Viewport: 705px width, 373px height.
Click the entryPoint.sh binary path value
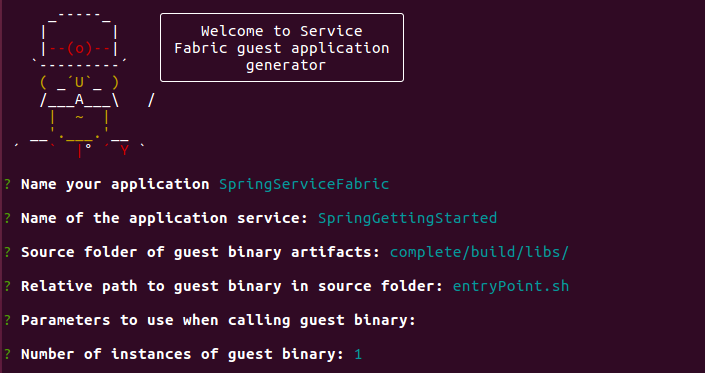pyautogui.click(x=511, y=286)
